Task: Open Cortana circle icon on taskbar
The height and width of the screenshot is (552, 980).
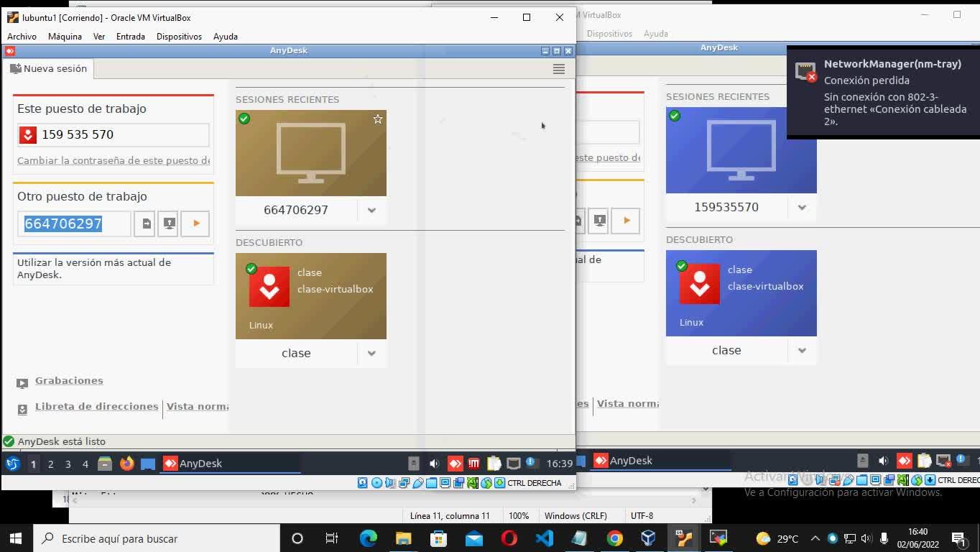Action: pos(297,538)
